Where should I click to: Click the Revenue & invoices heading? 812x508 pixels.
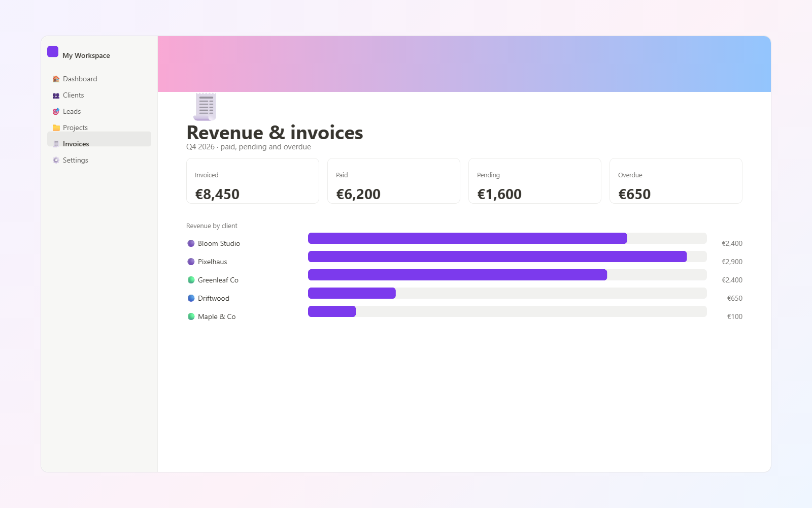(x=275, y=133)
